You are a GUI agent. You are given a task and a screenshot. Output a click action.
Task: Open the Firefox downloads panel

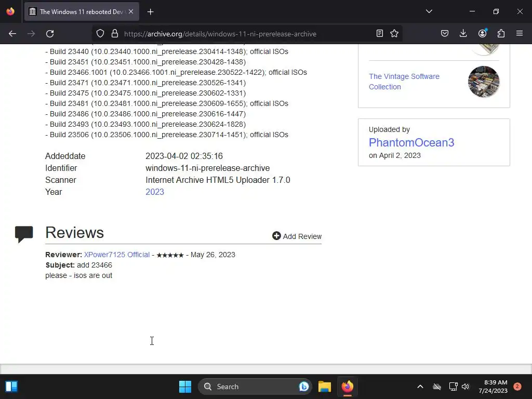pyautogui.click(x=463, y=33)
